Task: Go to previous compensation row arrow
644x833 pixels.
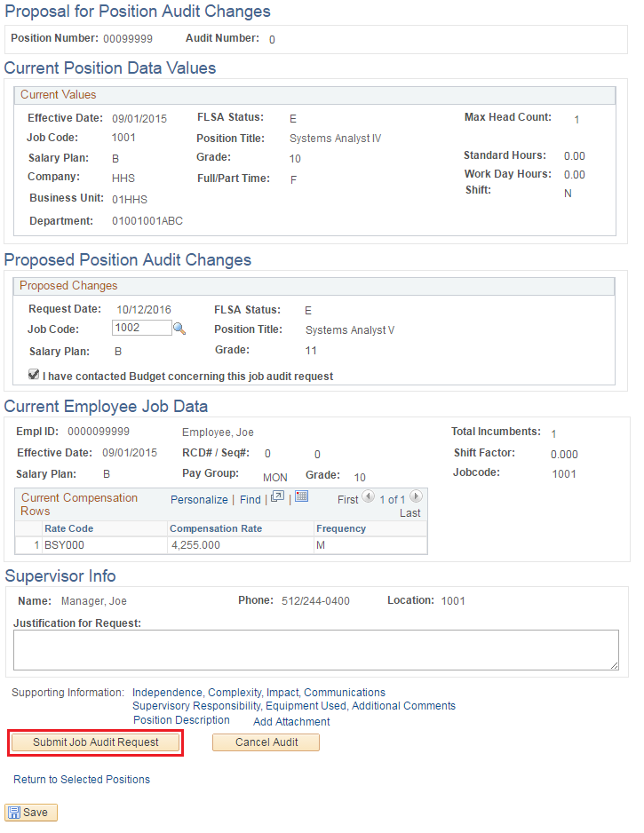Action: 369,497
